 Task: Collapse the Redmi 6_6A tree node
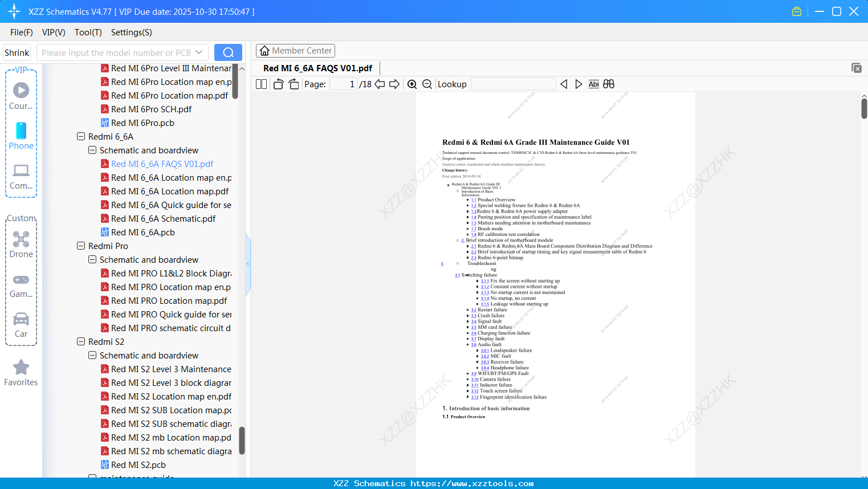(x=81, y=137)
